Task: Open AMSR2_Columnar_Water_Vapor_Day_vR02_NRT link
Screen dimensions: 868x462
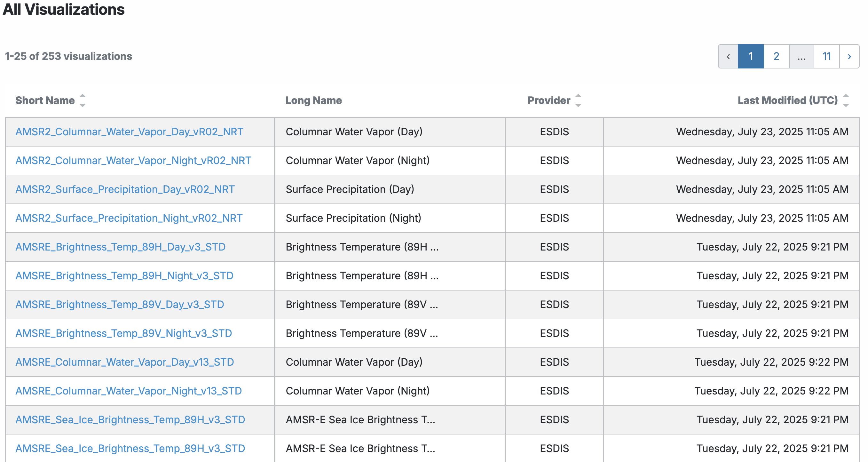Action: point(129,132)
